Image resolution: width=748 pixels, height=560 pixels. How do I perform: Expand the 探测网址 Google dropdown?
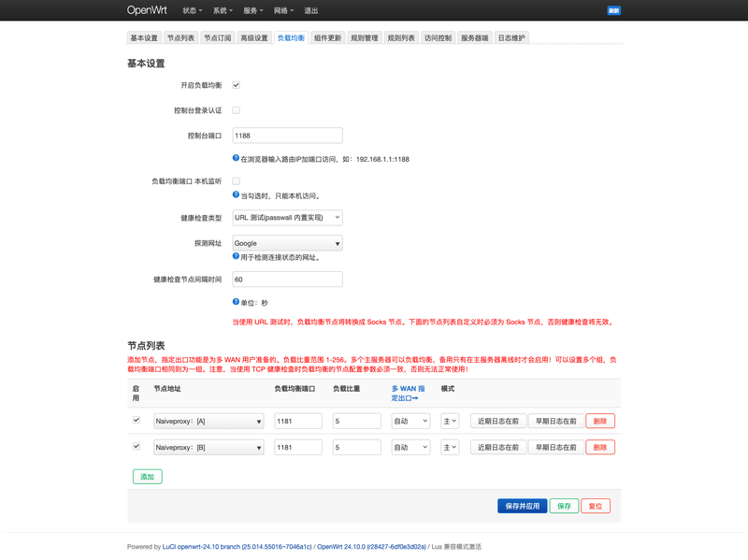[x=287, y=243]
